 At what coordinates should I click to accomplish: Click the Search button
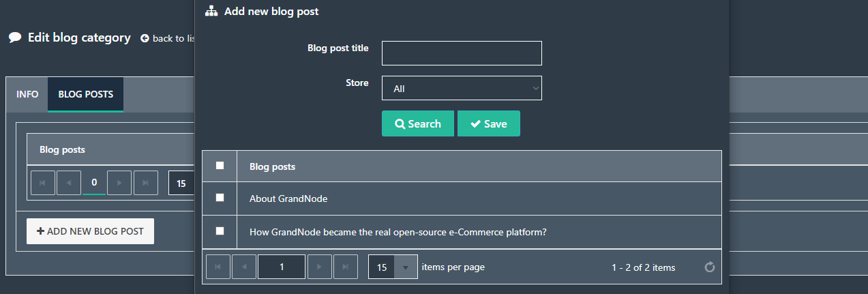418,123
